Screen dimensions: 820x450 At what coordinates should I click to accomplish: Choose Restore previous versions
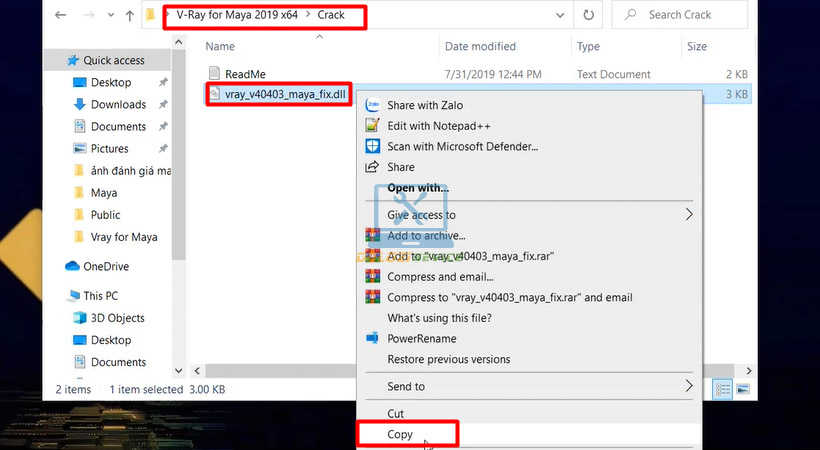(x=449, y=359)
